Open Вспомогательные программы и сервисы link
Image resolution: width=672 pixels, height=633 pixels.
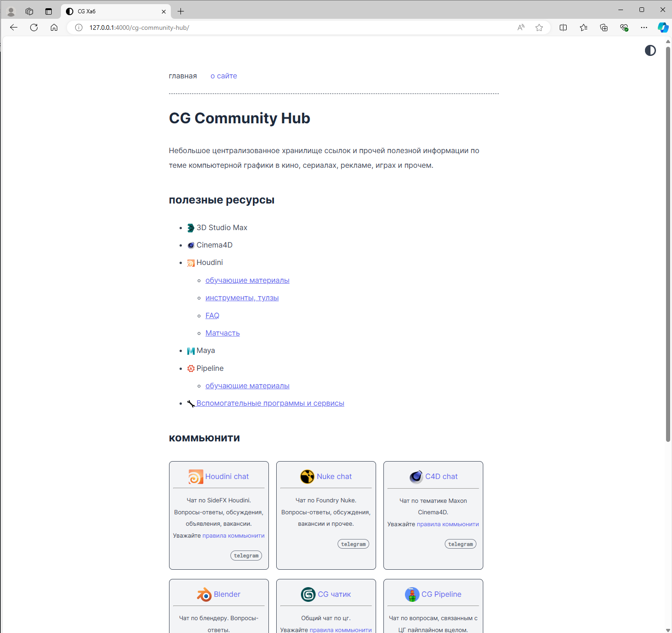tap(270, 403)
